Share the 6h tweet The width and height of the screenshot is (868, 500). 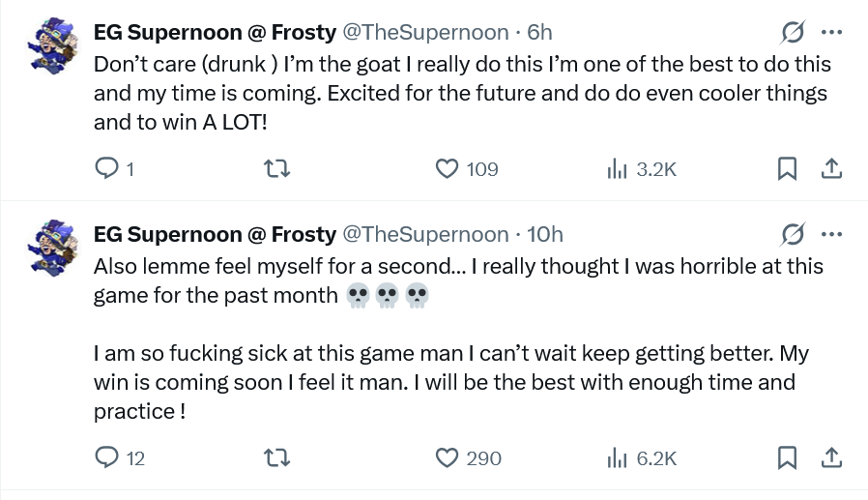[830, 169]
